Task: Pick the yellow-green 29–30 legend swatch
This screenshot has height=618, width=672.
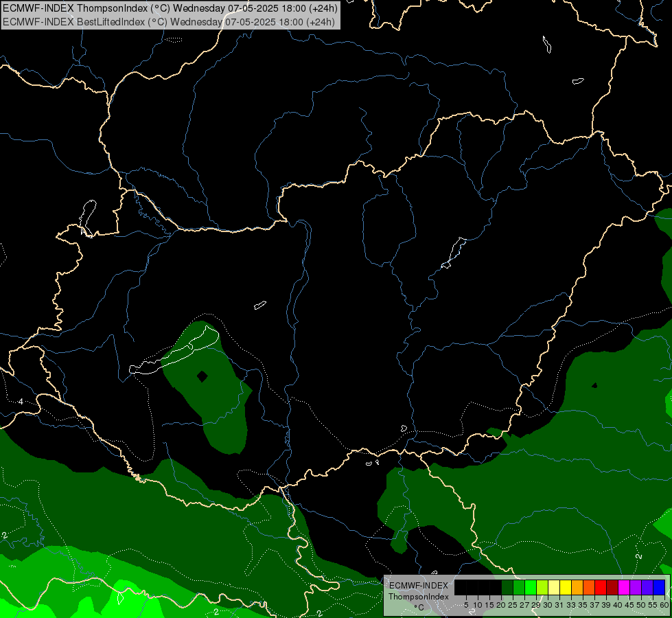Action: click(542, 587)
